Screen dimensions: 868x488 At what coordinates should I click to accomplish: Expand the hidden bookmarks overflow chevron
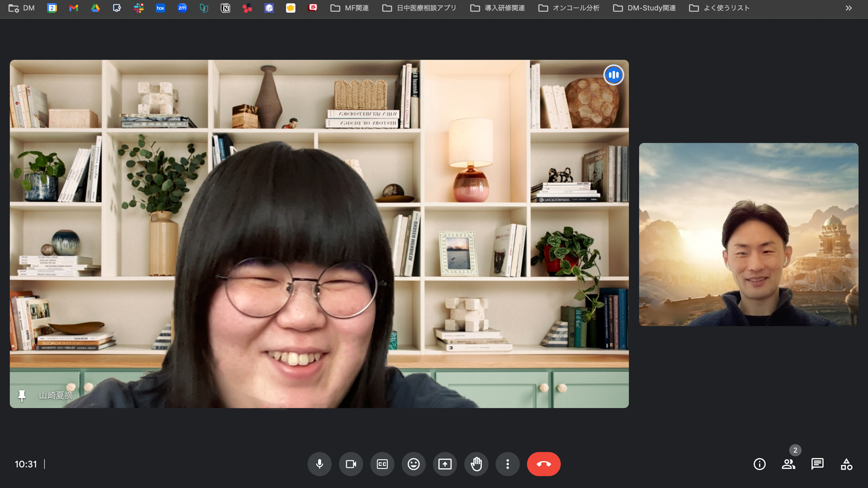tap(849, 8)
